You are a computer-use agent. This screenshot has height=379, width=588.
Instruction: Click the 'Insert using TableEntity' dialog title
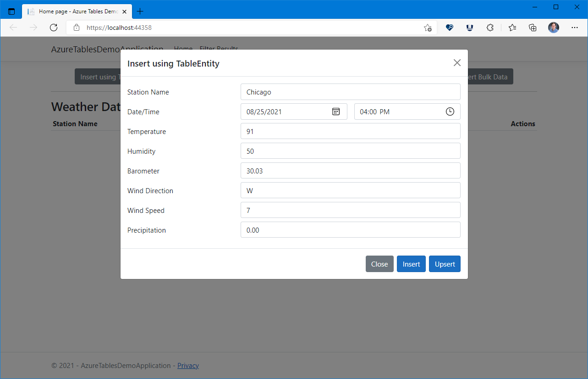[173, 63]
